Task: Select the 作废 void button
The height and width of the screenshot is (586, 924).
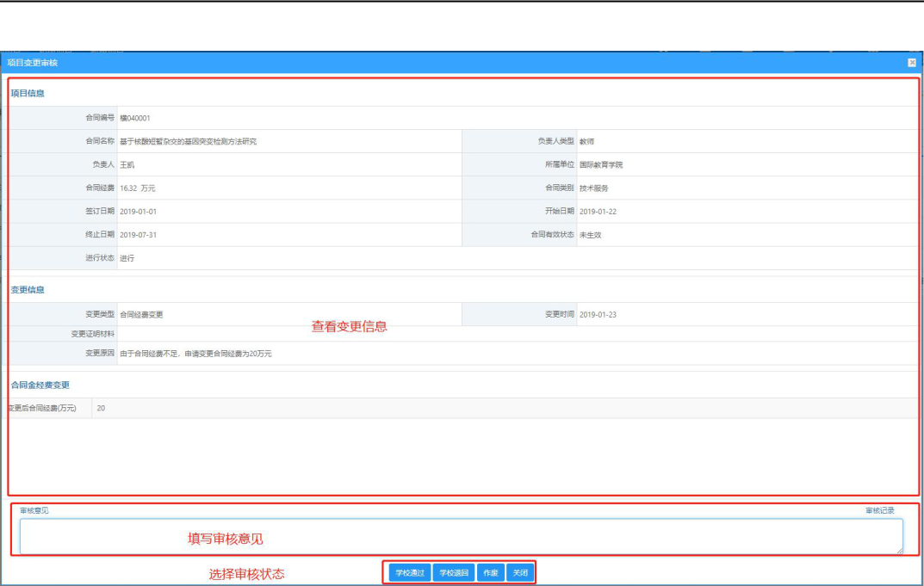Action: (x=490, y=572)
